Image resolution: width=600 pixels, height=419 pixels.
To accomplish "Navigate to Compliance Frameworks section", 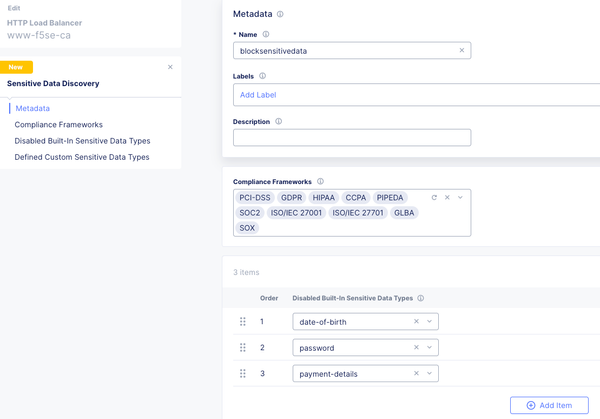I will coord(58,125).
